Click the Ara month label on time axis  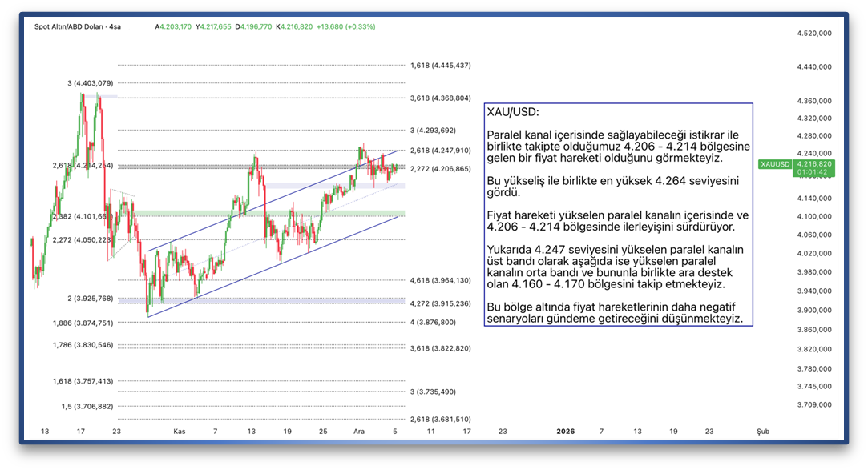click(x=360, y=431)
